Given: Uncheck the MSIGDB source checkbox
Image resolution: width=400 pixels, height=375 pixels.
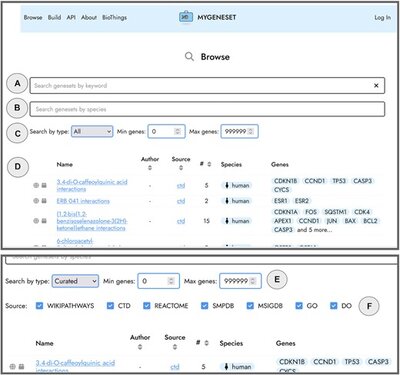Looking at the screenshot, I should (250, 306).
